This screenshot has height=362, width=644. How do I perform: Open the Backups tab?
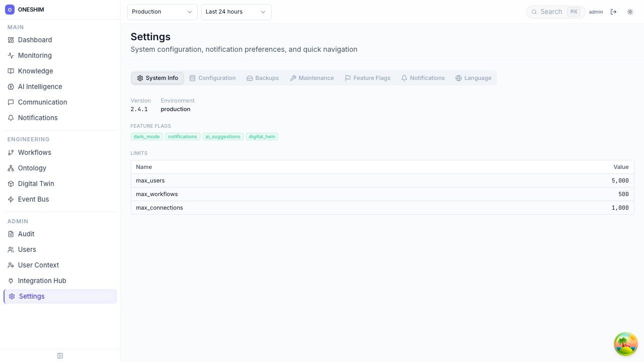point(262,78)
